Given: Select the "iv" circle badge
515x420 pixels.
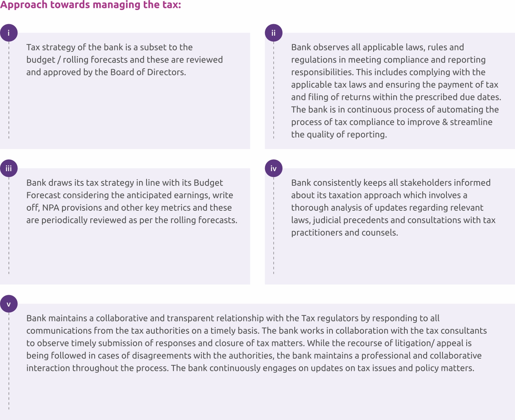Looking at the screenshot, I should 273,168.
